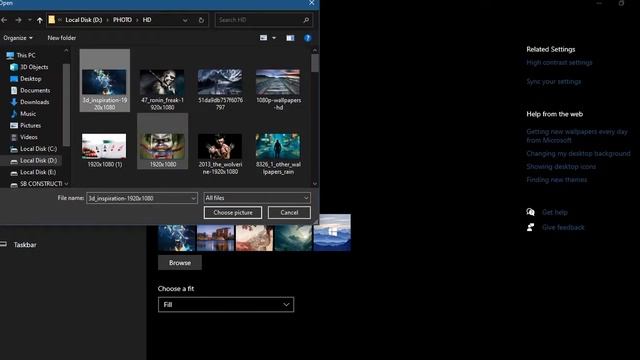This screenshot has width=640, height=360.
Task: Click the Choose picture button
Action: [x=233, y=213]
